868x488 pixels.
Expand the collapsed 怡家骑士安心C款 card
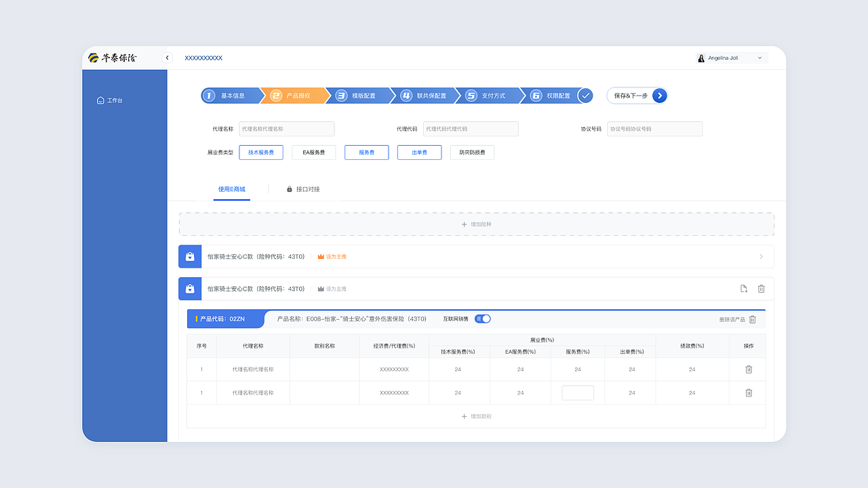pos(761,257)
